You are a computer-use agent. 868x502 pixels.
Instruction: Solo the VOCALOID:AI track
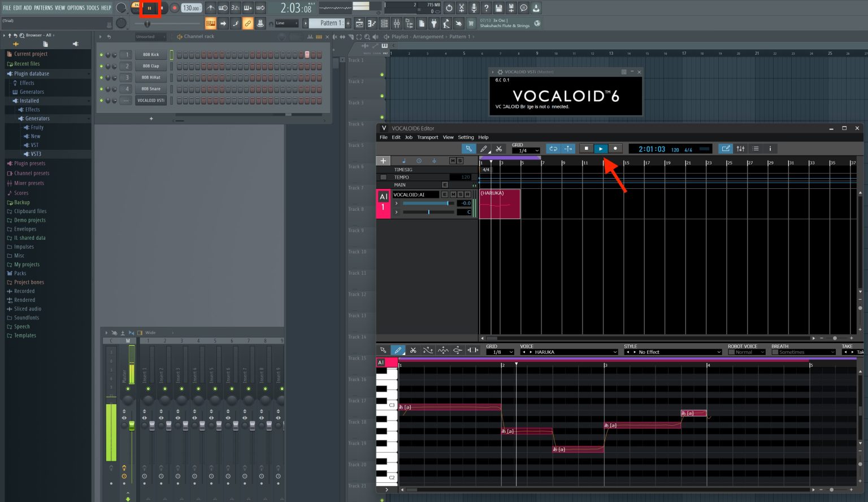[461, 194]
